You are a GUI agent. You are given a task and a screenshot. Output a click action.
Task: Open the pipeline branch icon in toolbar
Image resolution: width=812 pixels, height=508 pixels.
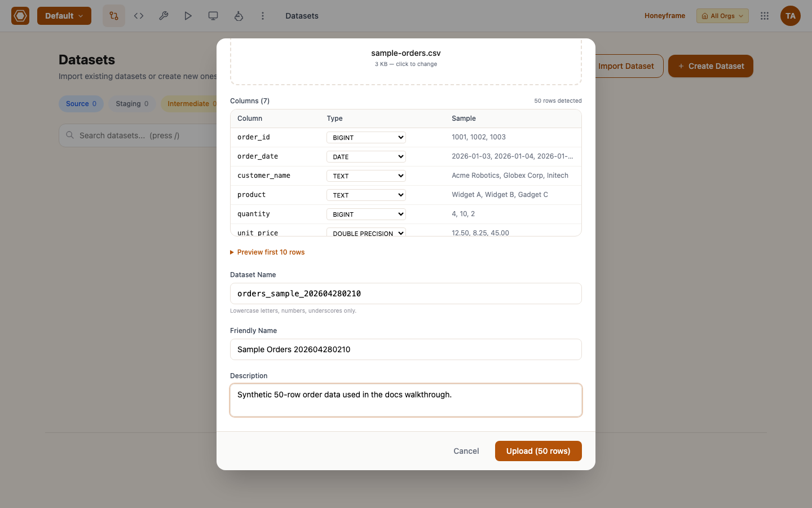coord(114,16)
